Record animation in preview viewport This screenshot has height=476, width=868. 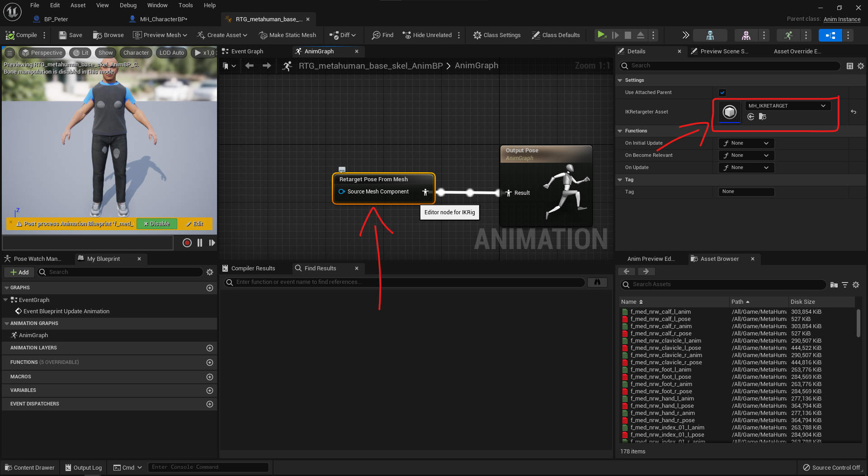pyautogui.click(x=187, y=243)
